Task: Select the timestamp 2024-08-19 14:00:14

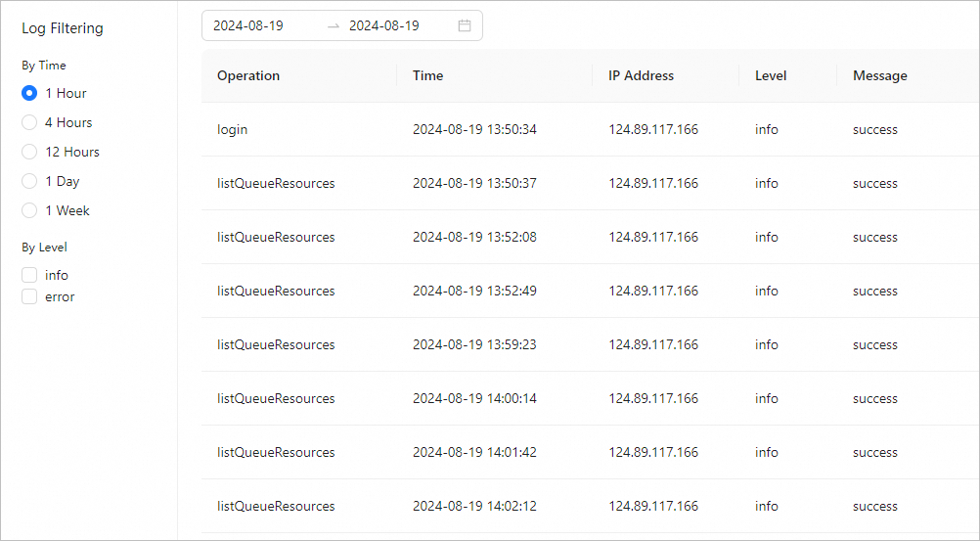Action: (x=474, y=398)
